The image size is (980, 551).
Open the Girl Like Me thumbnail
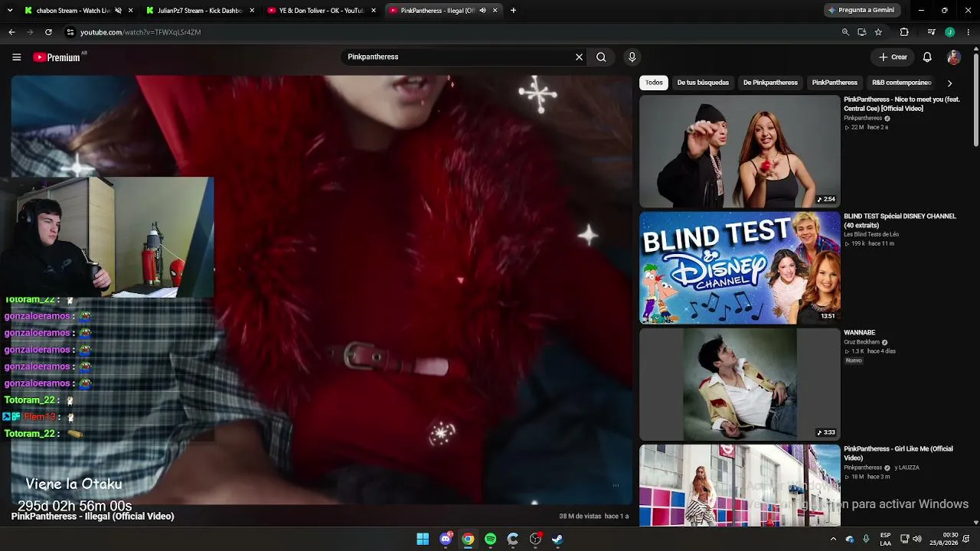(x=740, y=485)
